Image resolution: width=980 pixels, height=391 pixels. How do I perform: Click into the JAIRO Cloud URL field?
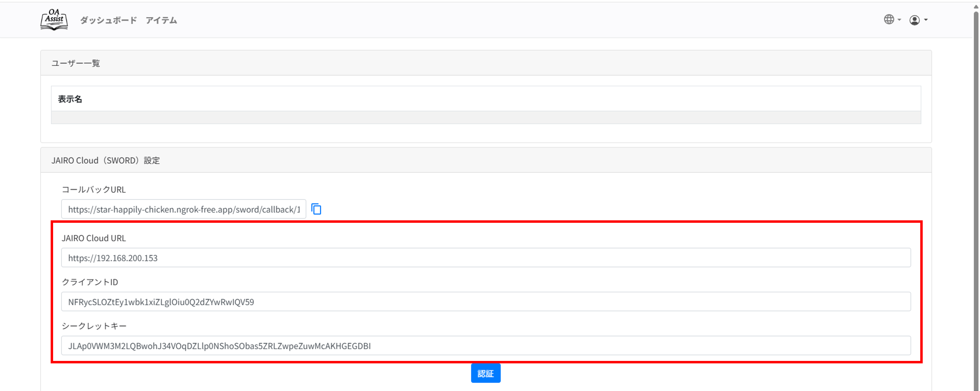click(485, 258)
